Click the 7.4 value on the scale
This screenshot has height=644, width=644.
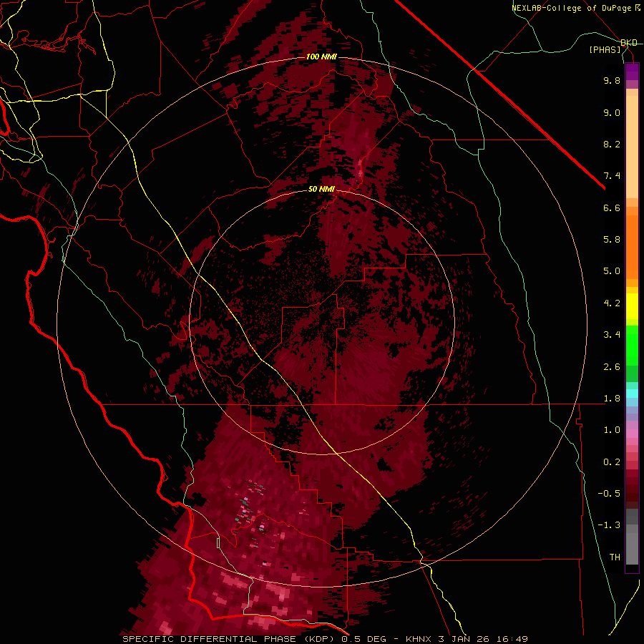pyautogui.click(x=612, y=176)
